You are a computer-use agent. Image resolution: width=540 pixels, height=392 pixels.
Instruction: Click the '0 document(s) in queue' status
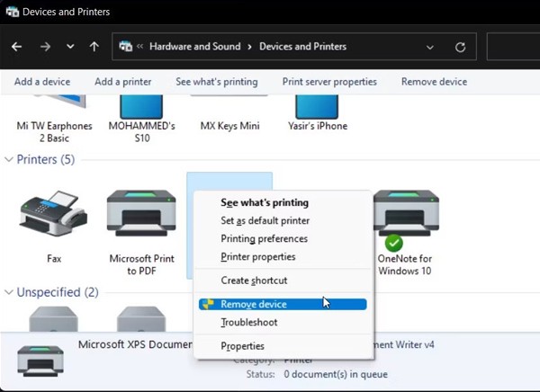[x=336, y=374]
